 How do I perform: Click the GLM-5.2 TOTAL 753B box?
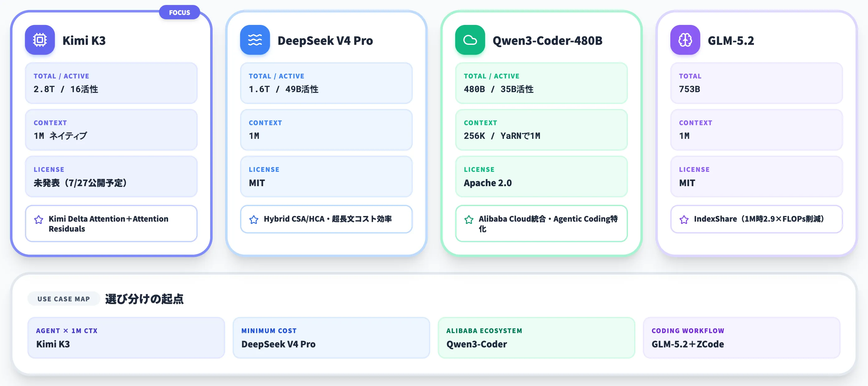click(756, 83)
